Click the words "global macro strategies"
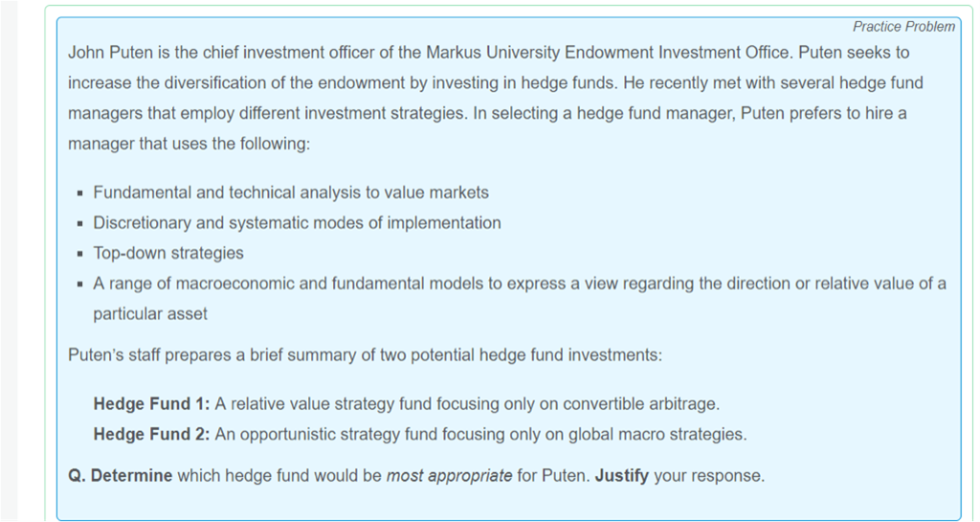This screenshot has width=980, height=522. 657,434
